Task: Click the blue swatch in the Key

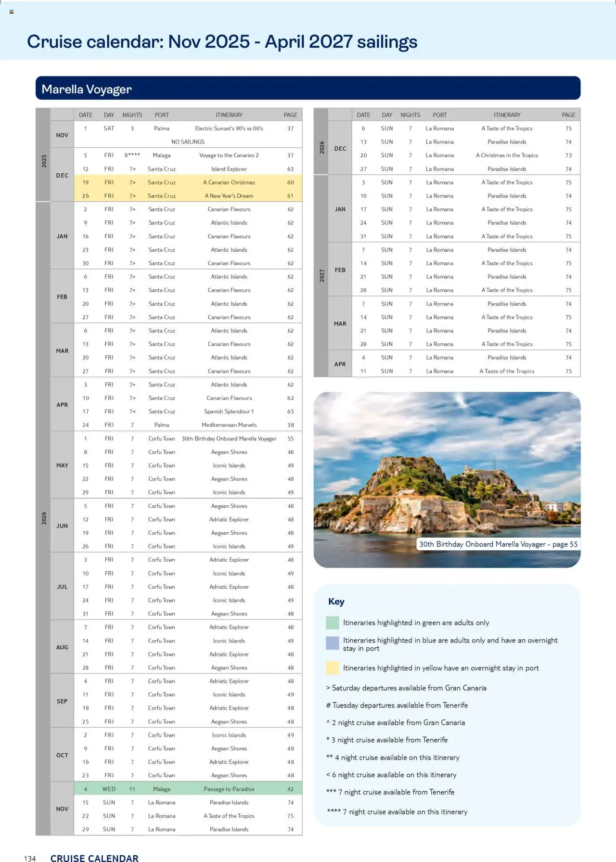Action: pyautogui.click(x=332, y=643)
